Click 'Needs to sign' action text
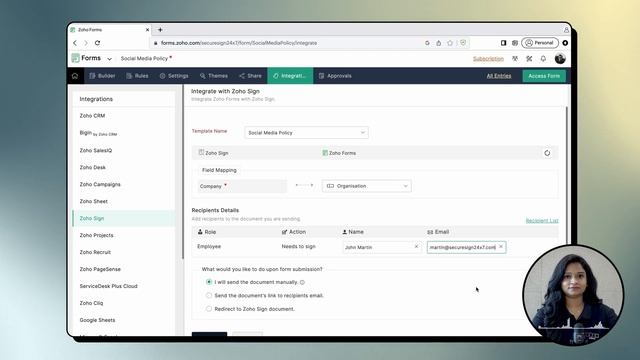 pos(298,247)
